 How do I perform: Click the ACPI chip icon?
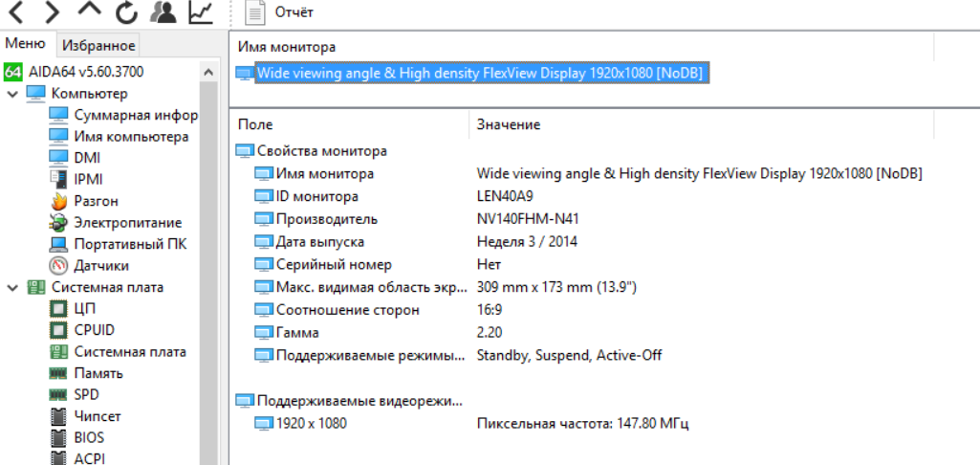click(x=58, y=458)
